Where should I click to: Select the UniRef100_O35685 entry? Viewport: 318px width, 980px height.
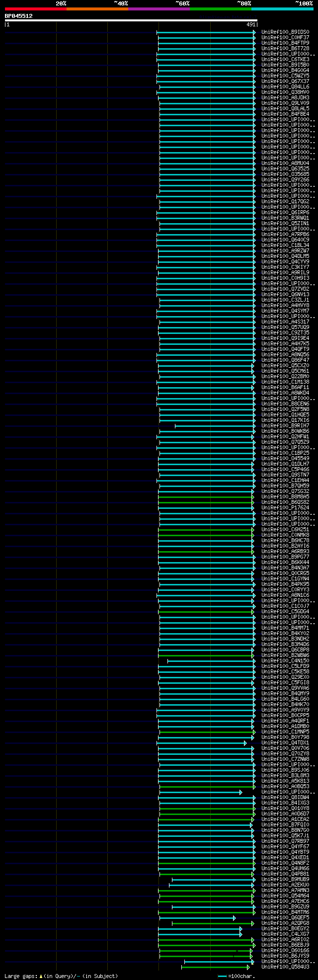[285, 174]
